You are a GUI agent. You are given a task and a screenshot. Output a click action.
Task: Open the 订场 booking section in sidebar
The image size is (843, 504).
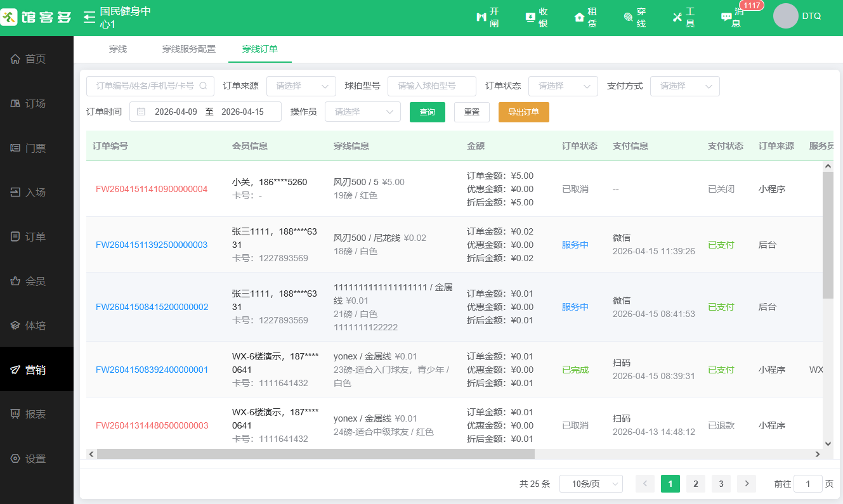(x=36, y=103)
